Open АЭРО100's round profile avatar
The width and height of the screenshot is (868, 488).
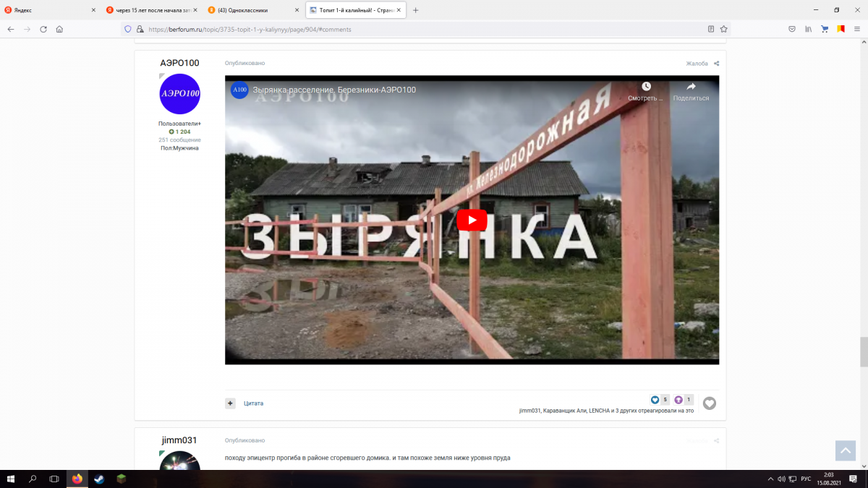coord(179,94)
